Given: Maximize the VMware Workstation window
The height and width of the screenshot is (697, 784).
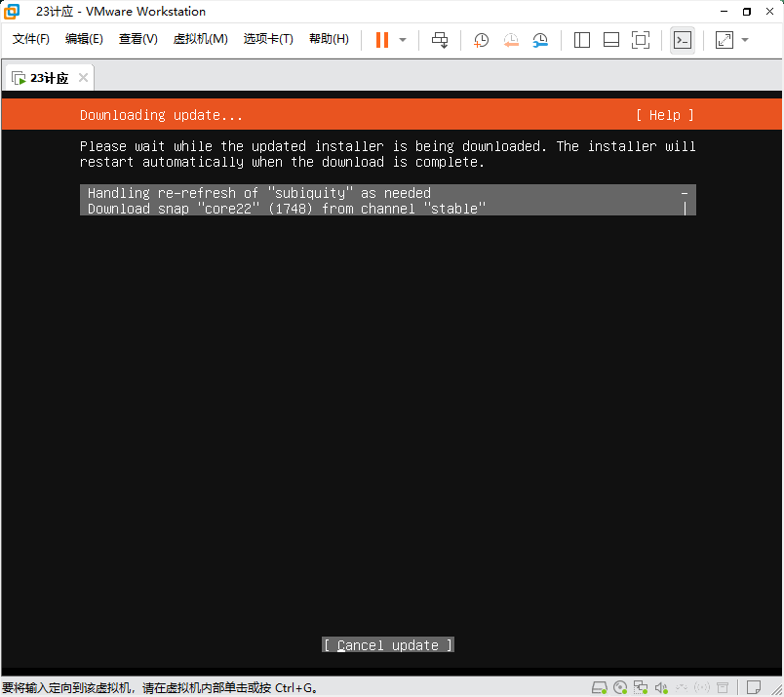Looking at the screenshot, I should click(747, 11).
